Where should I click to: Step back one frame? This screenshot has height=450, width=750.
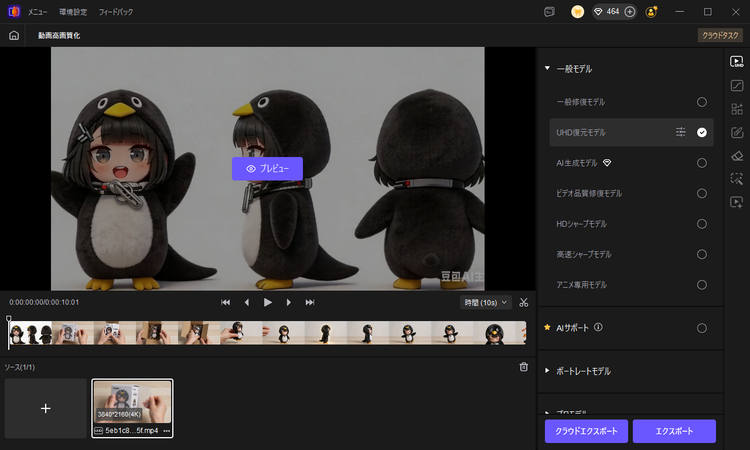(x=247, y=302)
